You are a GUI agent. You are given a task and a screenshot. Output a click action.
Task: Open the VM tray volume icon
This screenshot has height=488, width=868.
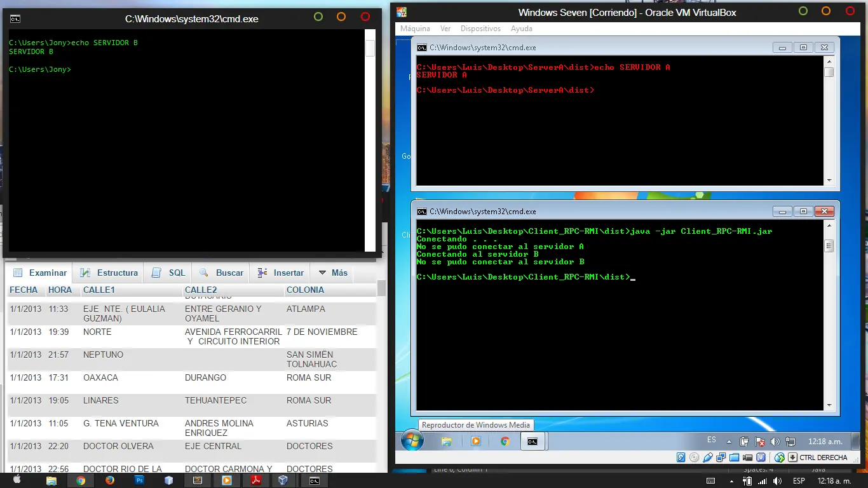774,441
